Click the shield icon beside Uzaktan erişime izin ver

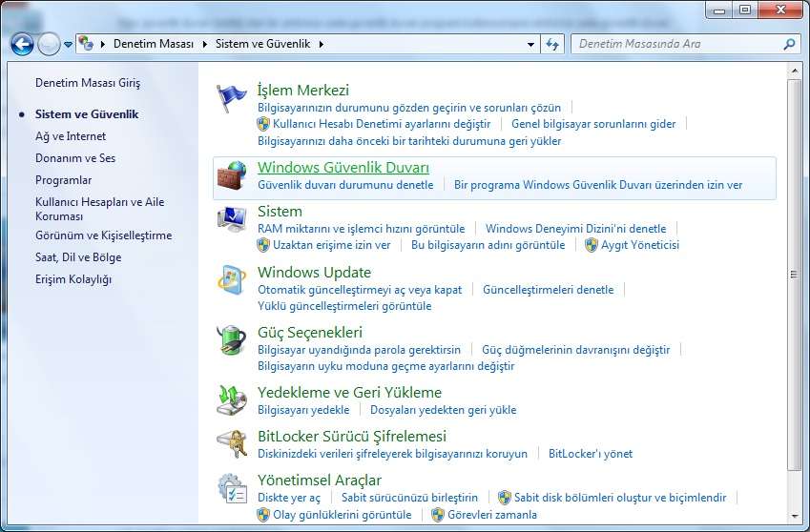[263, 245]
